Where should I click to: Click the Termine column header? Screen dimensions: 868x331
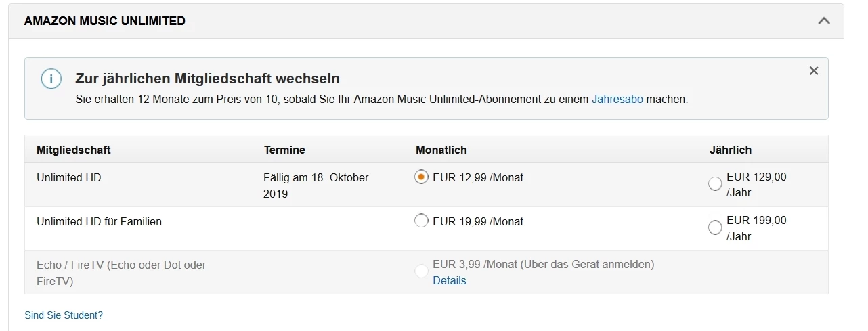(284, 150)
